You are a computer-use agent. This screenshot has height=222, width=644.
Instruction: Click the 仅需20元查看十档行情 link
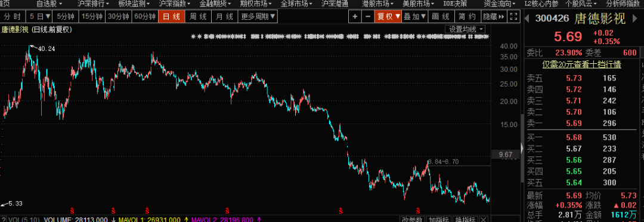[x=581, y=64]
